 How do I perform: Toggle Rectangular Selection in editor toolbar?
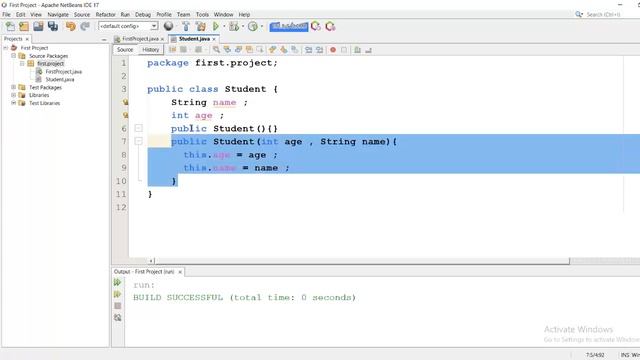pos(260,50)
